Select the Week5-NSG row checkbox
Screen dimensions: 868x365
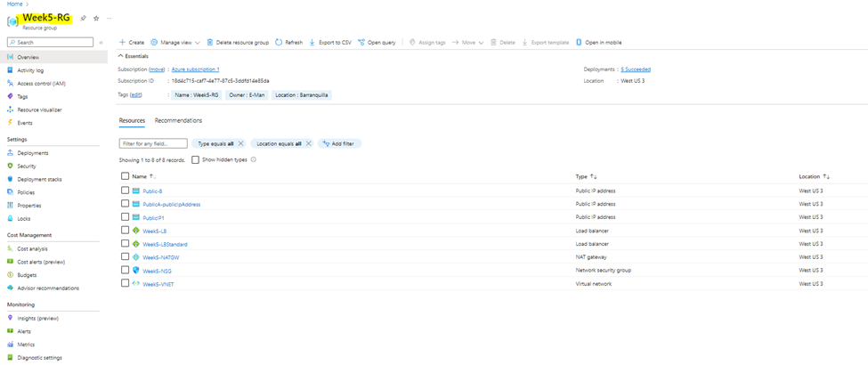pyautogui.click(x=125, y=271)
